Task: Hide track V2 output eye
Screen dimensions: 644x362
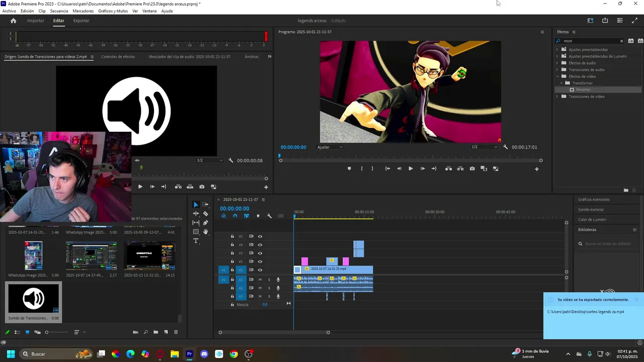Action: click(260, 261)
